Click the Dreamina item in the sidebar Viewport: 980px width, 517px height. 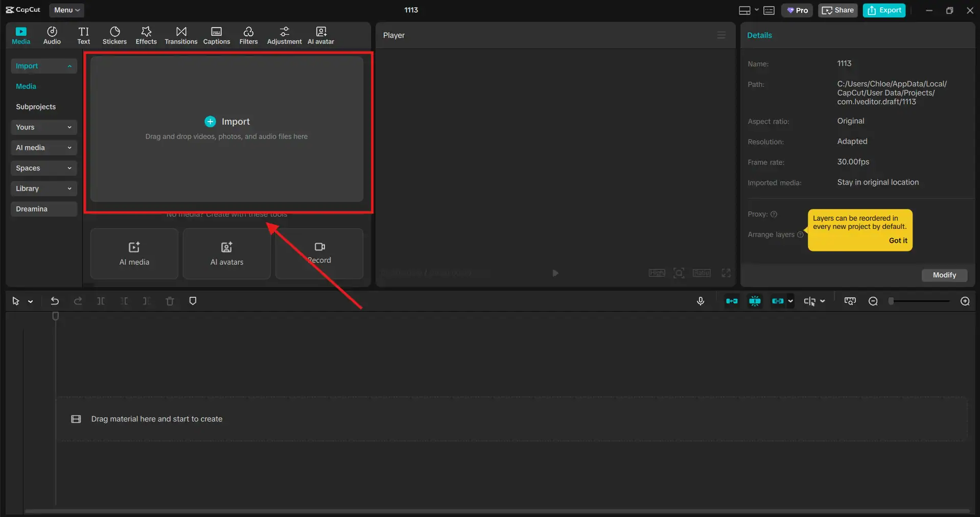[x=43, y=209]
